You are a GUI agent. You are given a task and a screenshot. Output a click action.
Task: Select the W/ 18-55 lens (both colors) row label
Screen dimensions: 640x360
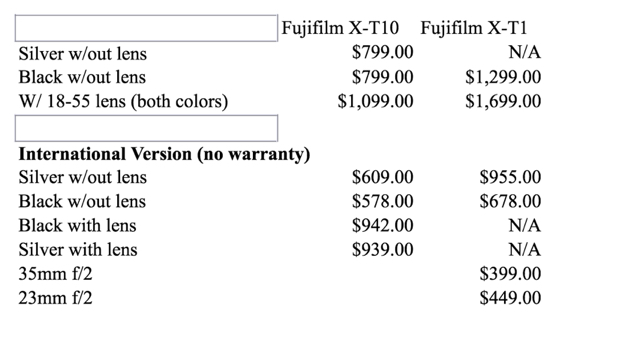click(123, 101)
